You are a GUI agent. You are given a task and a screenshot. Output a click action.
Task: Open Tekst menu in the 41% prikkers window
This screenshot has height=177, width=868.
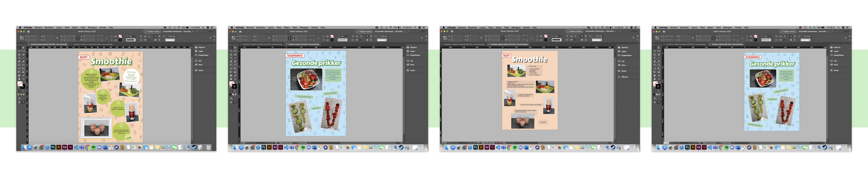[x=279, y=27]
